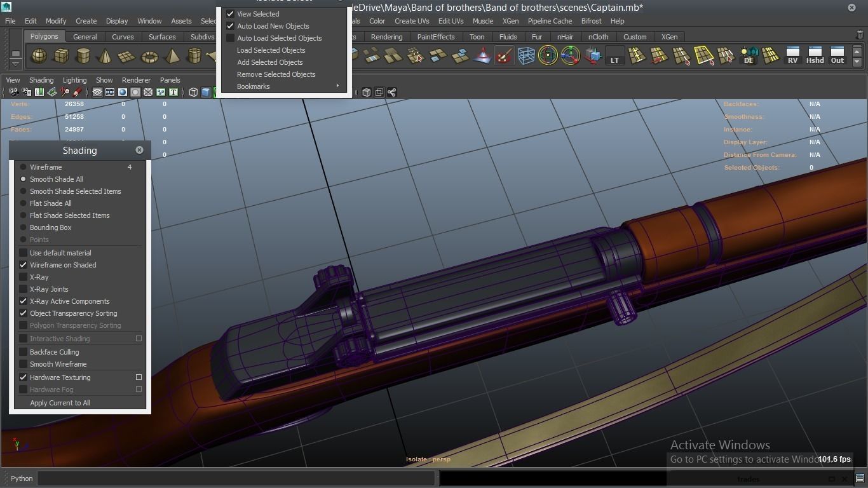Open the blue wireframe Lattice shelf icon
Viewport: 868px width, 488px height.
[x=526, y=57]
